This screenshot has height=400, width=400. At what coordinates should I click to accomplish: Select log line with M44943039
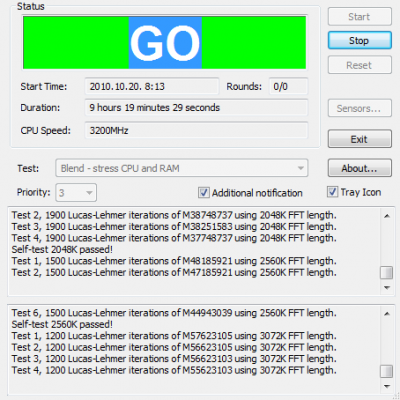(174, 313)
